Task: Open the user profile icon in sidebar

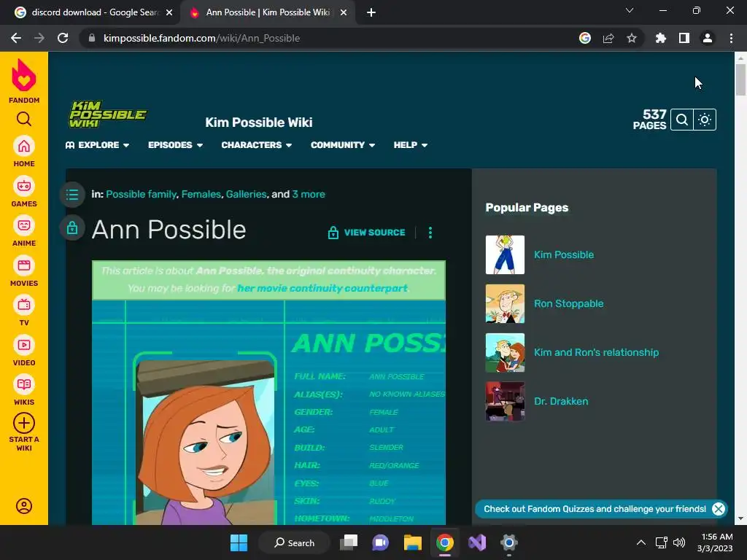Action: [24, 506]
